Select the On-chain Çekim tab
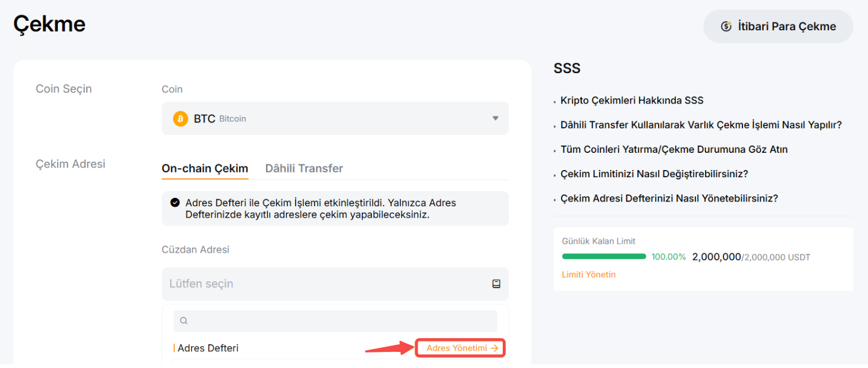The image size is (868, 368). point(205,168)
